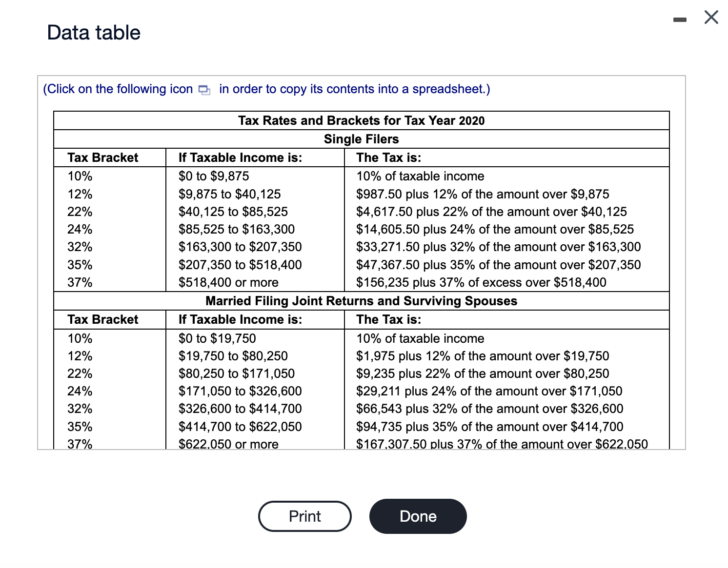Viewport: 728px width, 568px height.
Task: Minimize the Data table dialog
Action: point(680,20)
